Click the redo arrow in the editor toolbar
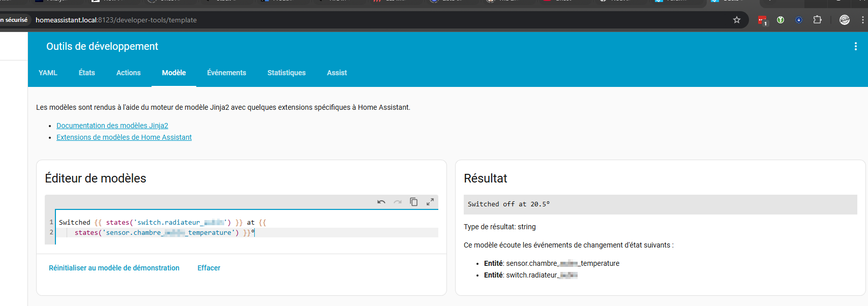 coord(398,202)
